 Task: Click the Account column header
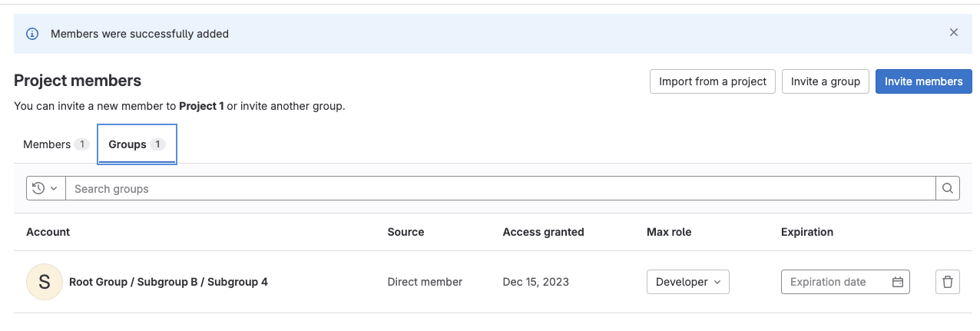[48, 232]
